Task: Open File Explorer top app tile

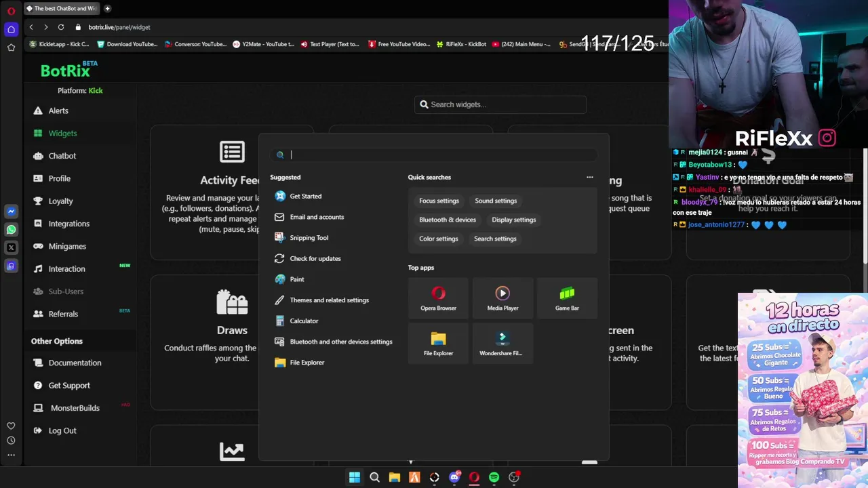Action: pyautogui.click(x=438, y=343)
